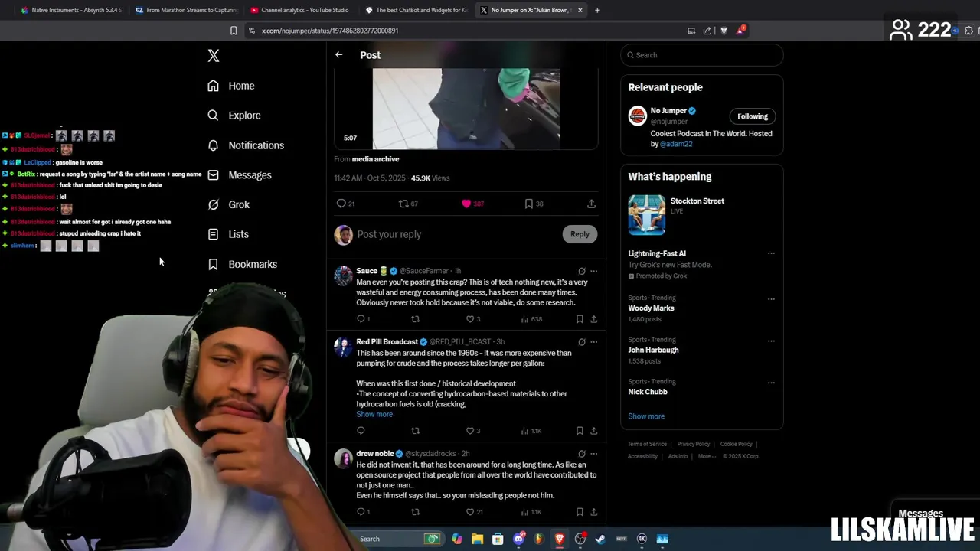Open more options for Nick Chubb trend

point(771,382)
